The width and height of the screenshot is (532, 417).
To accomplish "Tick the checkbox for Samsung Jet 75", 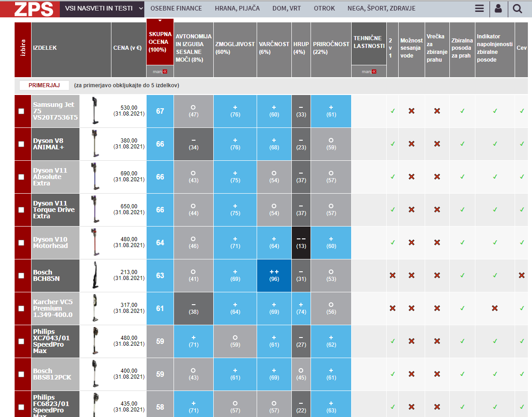I will click(x=21, y=111).
